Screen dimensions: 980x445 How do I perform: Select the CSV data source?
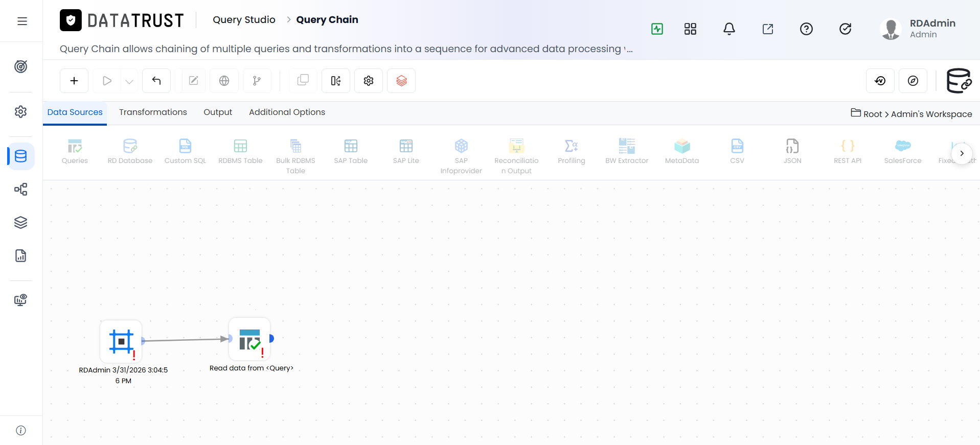[x=737, y=152]
